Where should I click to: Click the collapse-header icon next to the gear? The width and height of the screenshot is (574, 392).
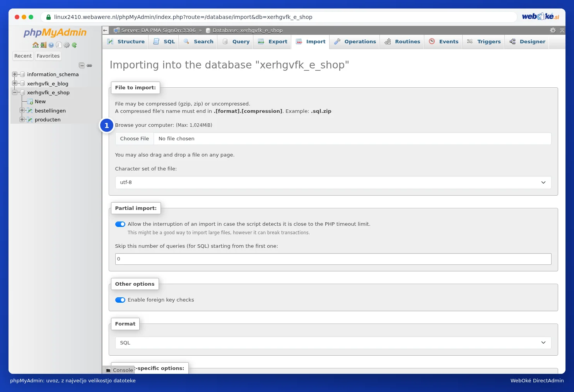pyautogui.click(x=562, y=30)
